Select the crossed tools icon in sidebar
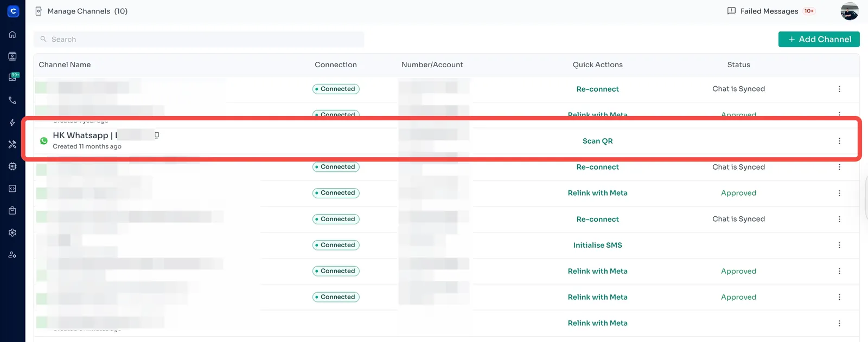Viewport: 868px width, 342px height. (12, 144)
